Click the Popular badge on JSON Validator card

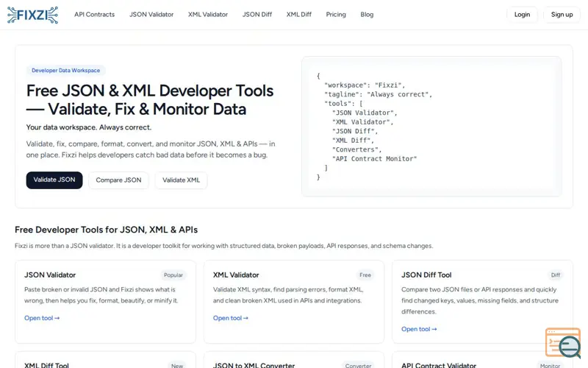[x=173, y=275]
